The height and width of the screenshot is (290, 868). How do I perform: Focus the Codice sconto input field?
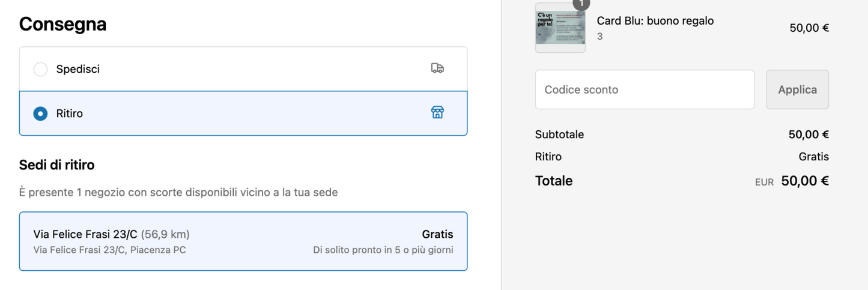coord(645,89)
